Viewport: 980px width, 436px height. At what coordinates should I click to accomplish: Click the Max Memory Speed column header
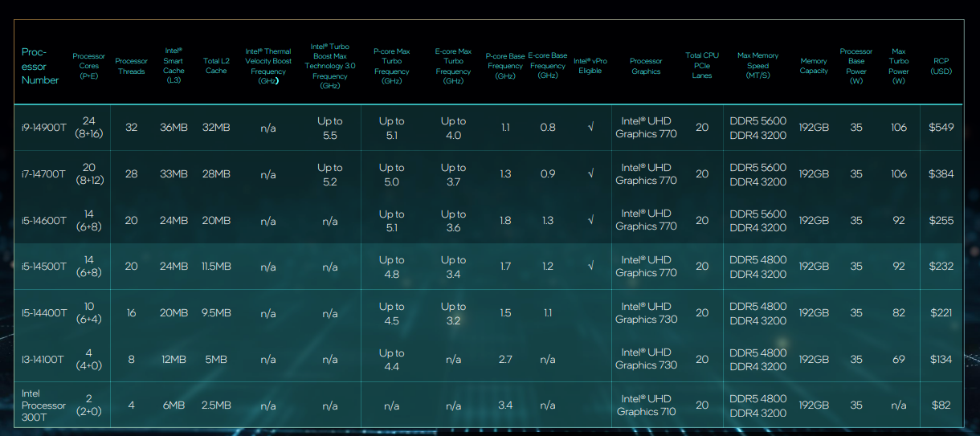[757, 66]
